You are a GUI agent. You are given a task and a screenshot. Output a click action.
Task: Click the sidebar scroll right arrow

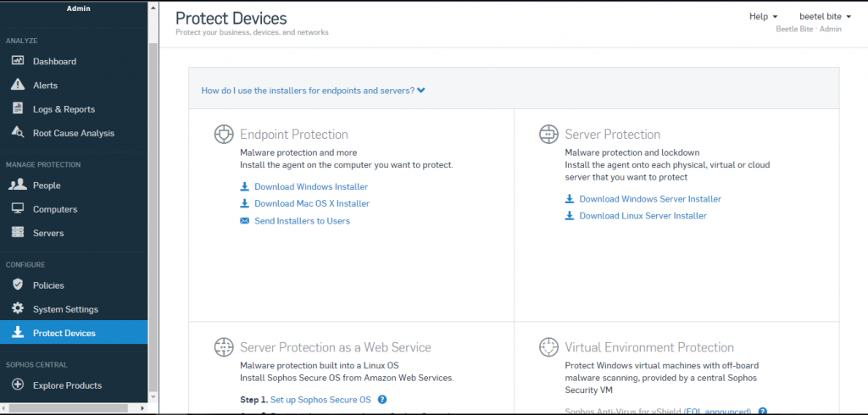[x=142, y=408]
